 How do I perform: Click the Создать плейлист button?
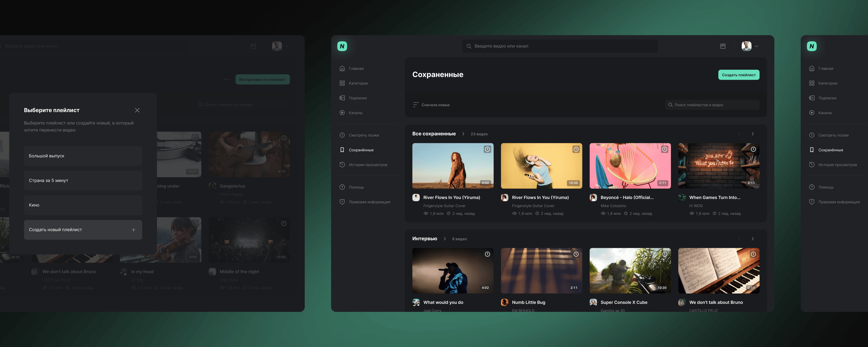click(x=739, y=75)
